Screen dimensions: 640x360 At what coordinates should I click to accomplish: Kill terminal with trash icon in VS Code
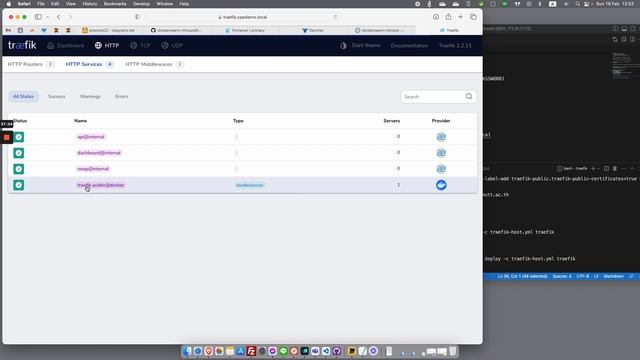click(x=615, y=169)
